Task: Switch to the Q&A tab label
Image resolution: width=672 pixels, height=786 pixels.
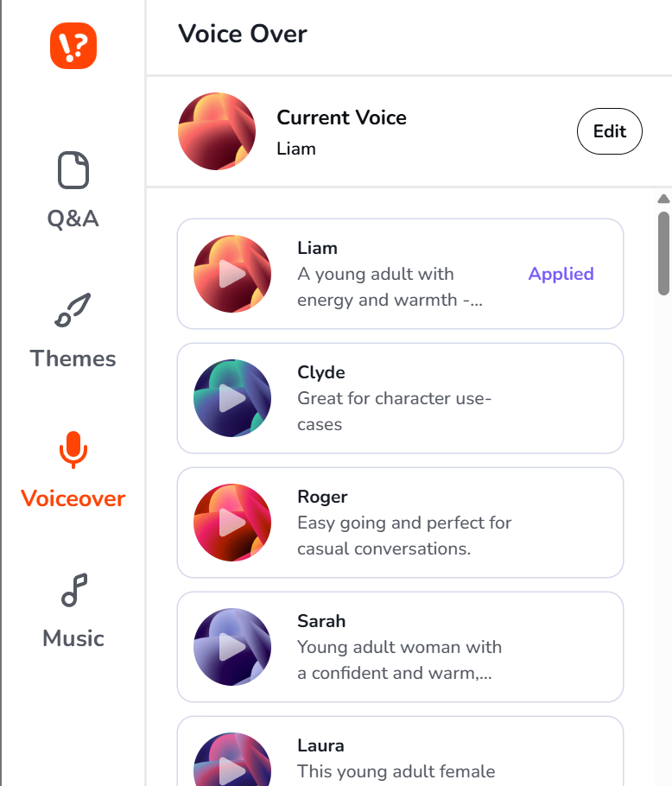Action: (73, 219)
